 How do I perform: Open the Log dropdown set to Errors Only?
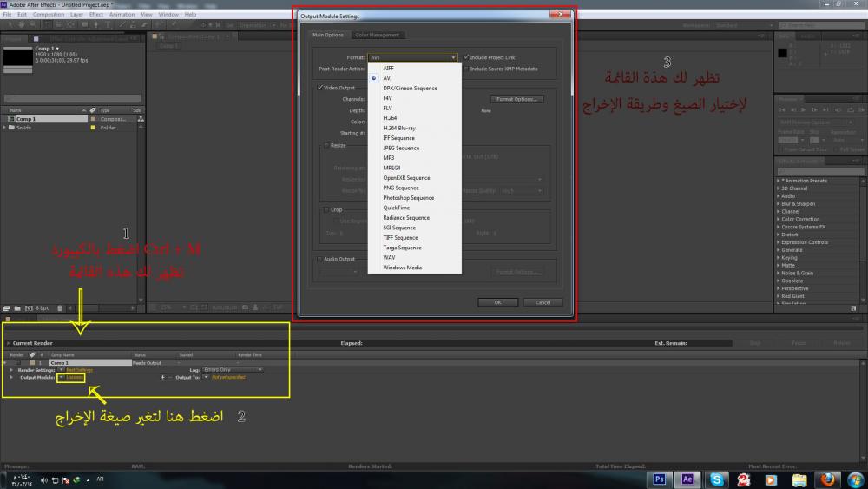[232, 369]
